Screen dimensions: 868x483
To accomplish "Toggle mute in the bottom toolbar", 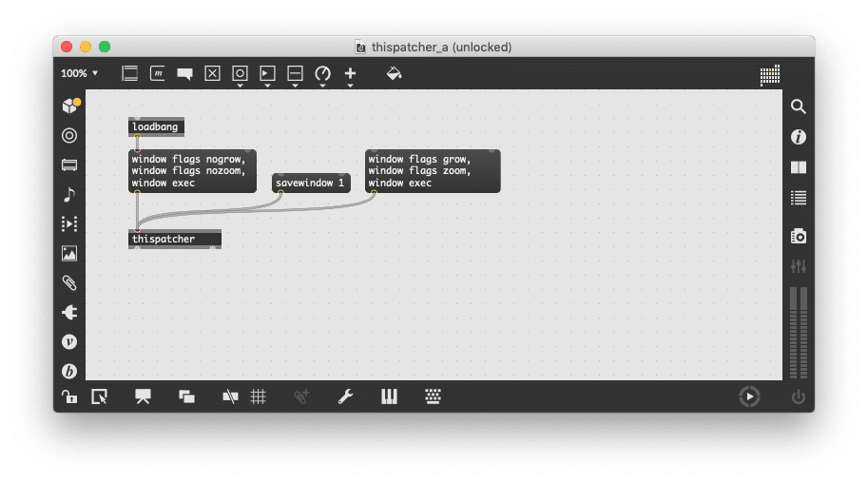I will pos(230,396).
